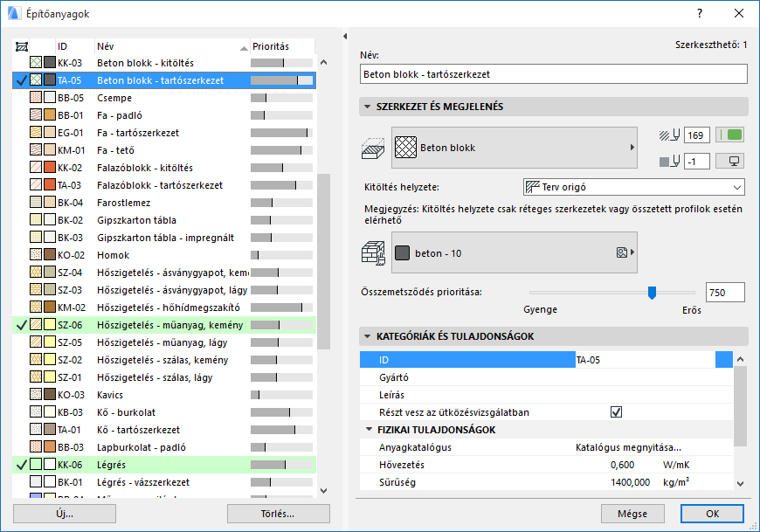Click the cut fill foreground pen icon

click(x=670, y=135)
